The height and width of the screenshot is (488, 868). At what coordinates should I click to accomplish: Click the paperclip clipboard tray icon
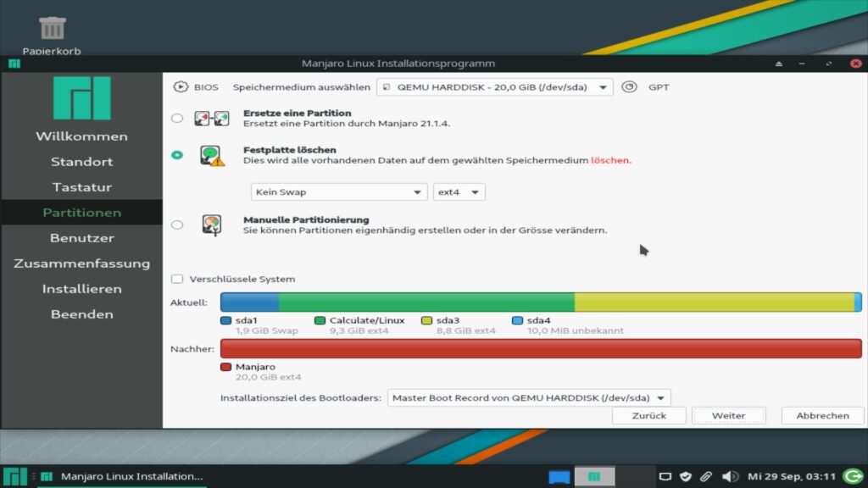[x=706, y=476]
